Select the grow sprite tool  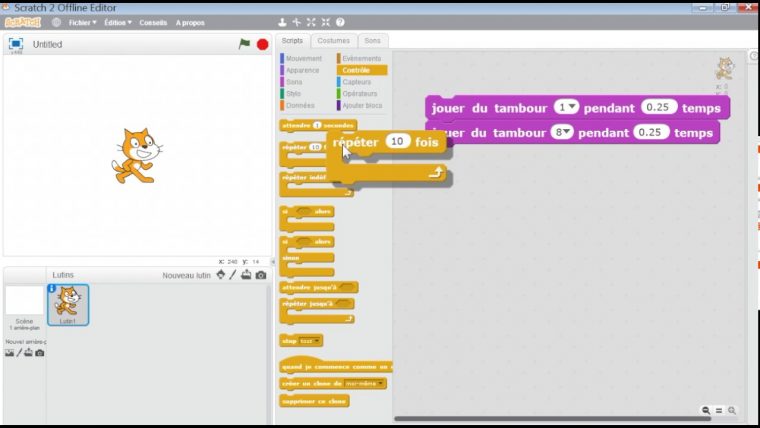311,22
